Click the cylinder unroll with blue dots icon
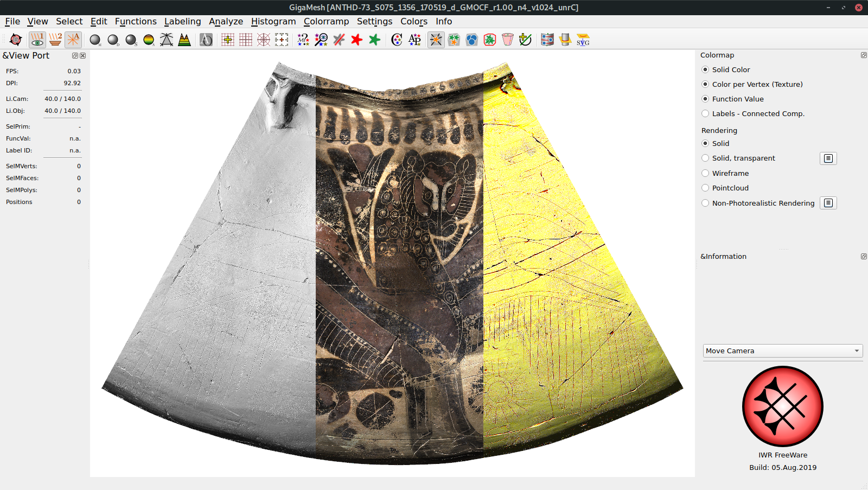This screenshot has width=868, height=490. [547, 40]
